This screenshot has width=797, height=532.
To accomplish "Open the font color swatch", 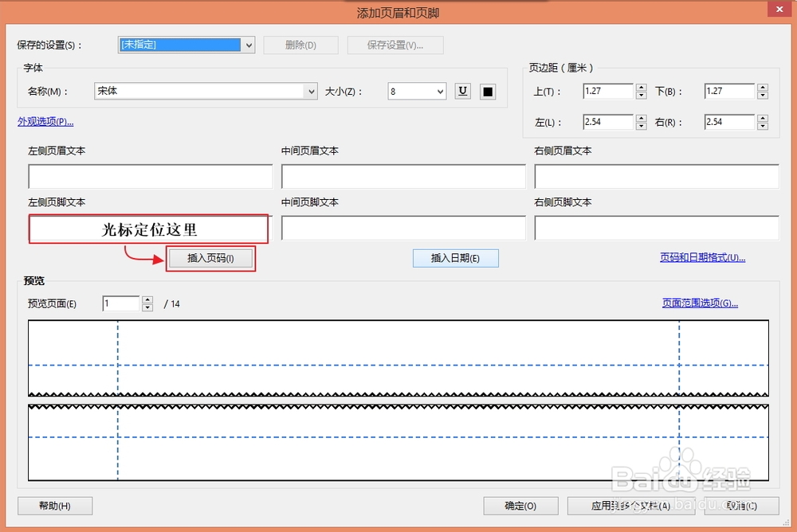I will tap(487, 91).
